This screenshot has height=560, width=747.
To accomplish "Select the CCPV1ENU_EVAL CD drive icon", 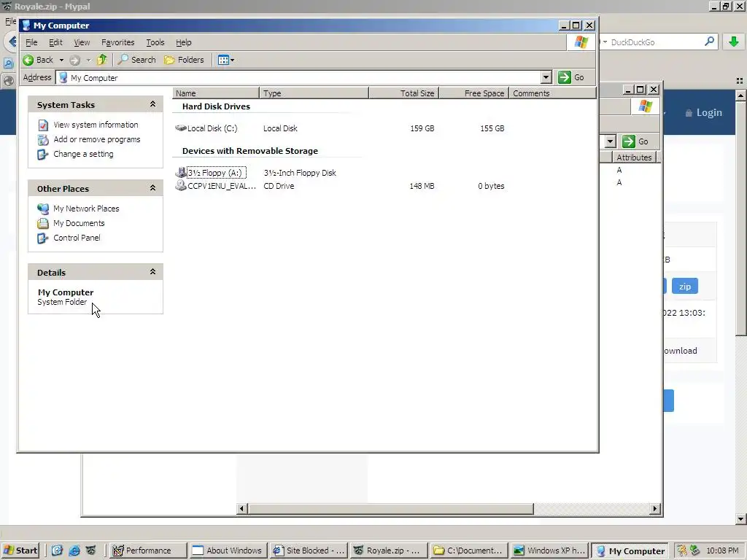I will point(181,186).
